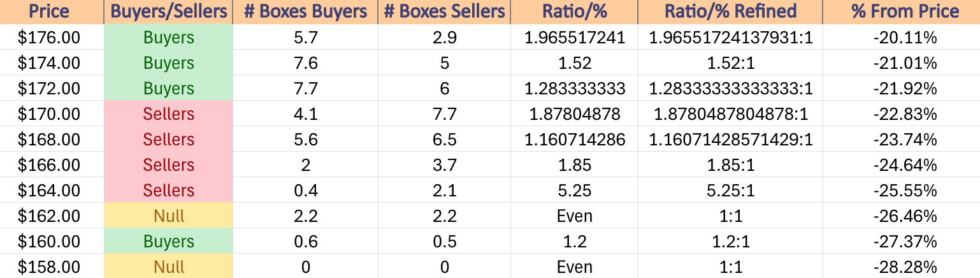
Task: Select the green Buyers cell for $160.00
Action: pyautogui.click(x=168, y=242)
